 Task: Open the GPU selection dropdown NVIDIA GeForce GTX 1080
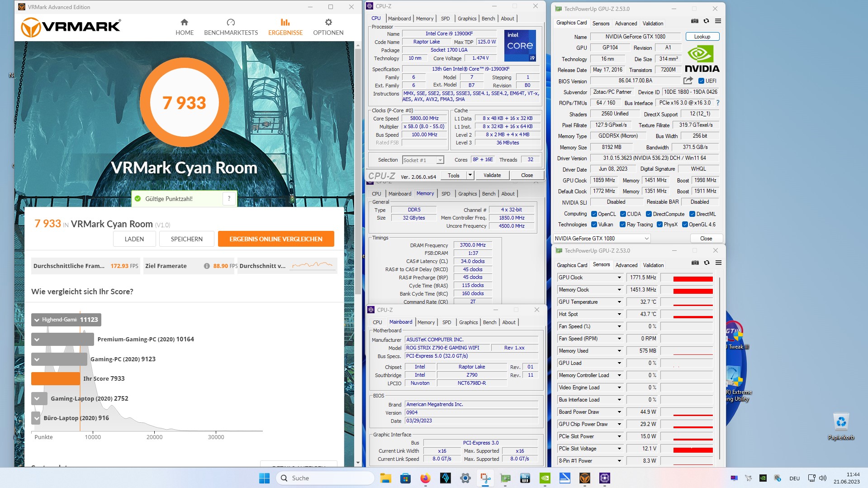pos(602,239)
